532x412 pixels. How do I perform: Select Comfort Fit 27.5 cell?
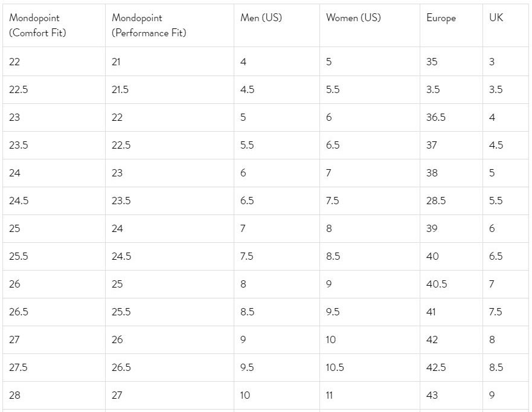tap(19, 368)
